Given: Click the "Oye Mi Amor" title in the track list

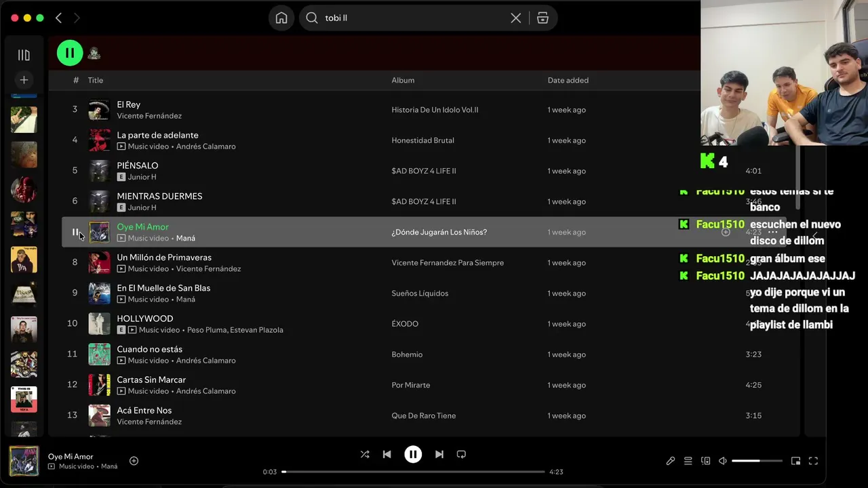Looking at the screenshot, I should click(x=143, y=226).
